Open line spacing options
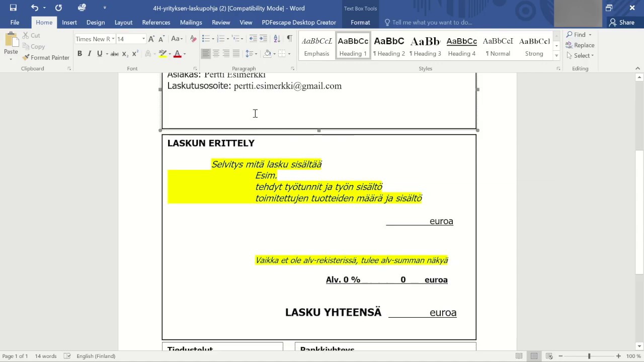Viewport: 644px width, 362px height. pos(251,54)
